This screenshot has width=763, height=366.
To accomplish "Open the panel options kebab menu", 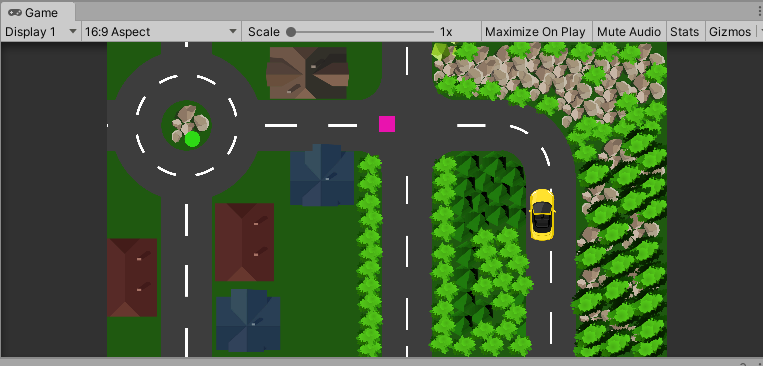I will (760, 12).
